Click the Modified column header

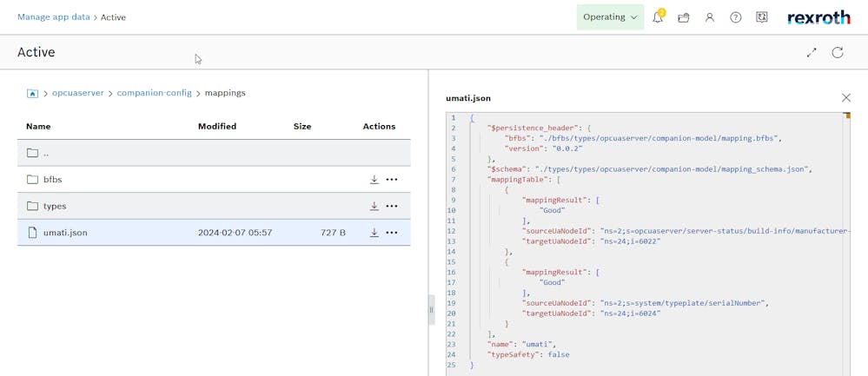[217, 126]
